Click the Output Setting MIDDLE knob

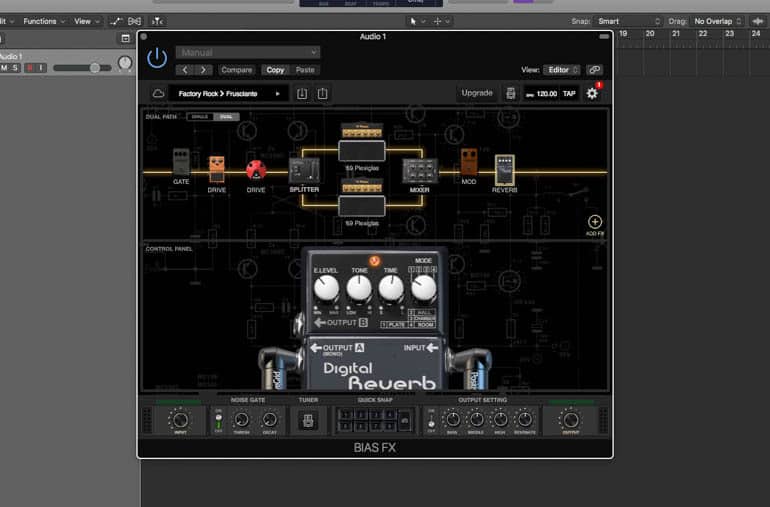coord(476,420)
